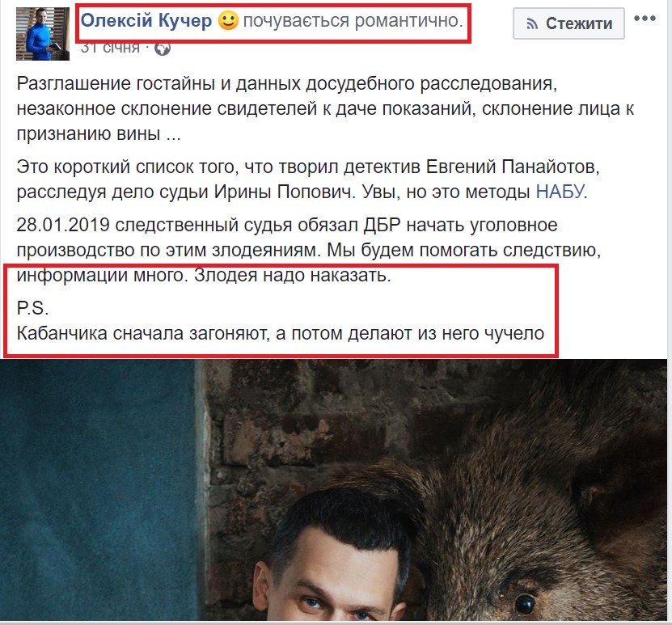This screenshot has width=672, height=625.
Task: Open Олексій Кучер's profile picture thumbnail
Action: [43, 34]
